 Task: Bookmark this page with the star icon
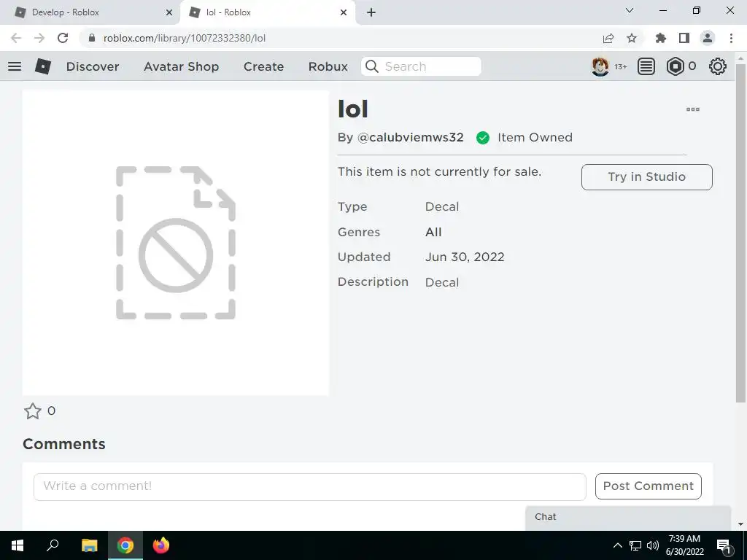click(x=632, y=38)
